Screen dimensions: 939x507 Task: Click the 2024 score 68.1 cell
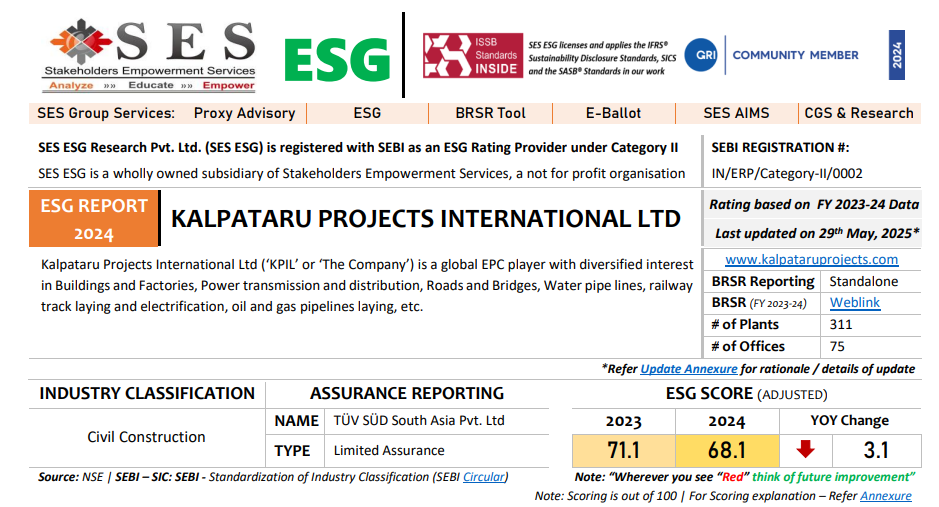tap(727, 450)
